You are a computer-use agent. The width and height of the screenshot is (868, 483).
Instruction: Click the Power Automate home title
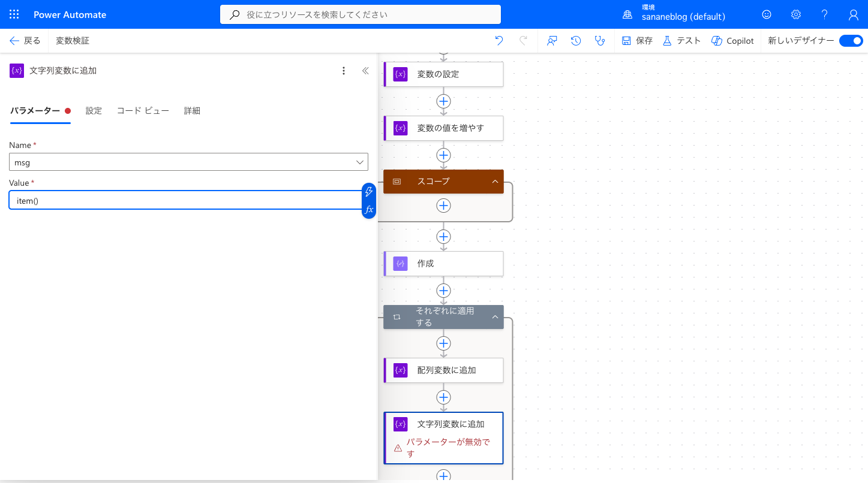click(x=70, y=14)
